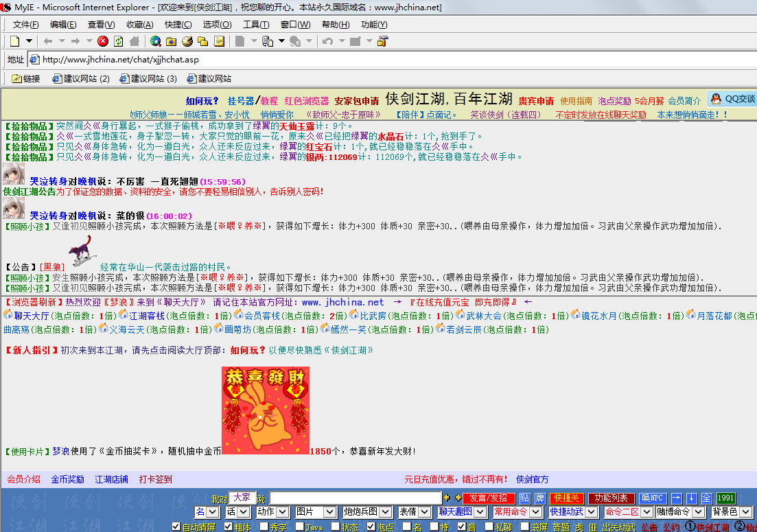
Task: Enable the 滚屏 scroll checkbox
Action: pos(525,527)
